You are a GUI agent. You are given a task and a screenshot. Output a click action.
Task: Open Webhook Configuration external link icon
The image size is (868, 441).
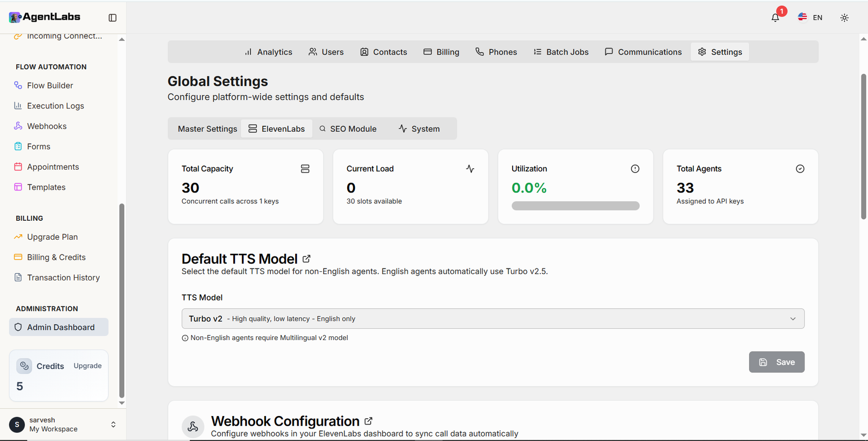368,421
